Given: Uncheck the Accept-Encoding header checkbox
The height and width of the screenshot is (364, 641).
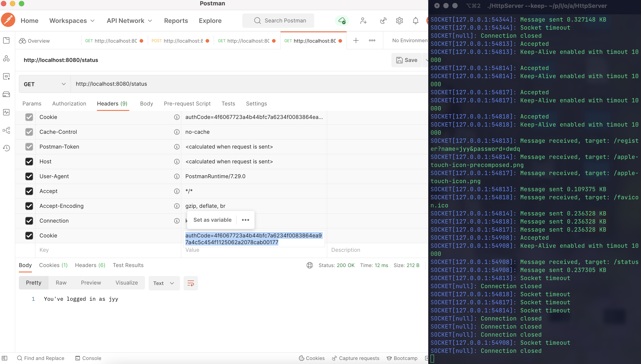Looking at the screenshot, I should pos(29,206).
